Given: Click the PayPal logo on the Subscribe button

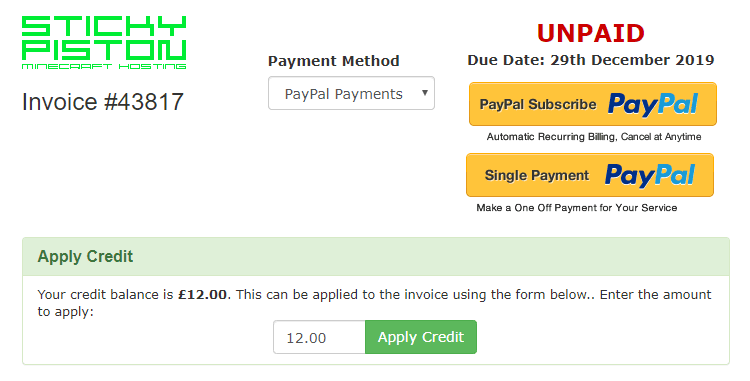Looking at the screenshot, I should (x=652, y=104).
